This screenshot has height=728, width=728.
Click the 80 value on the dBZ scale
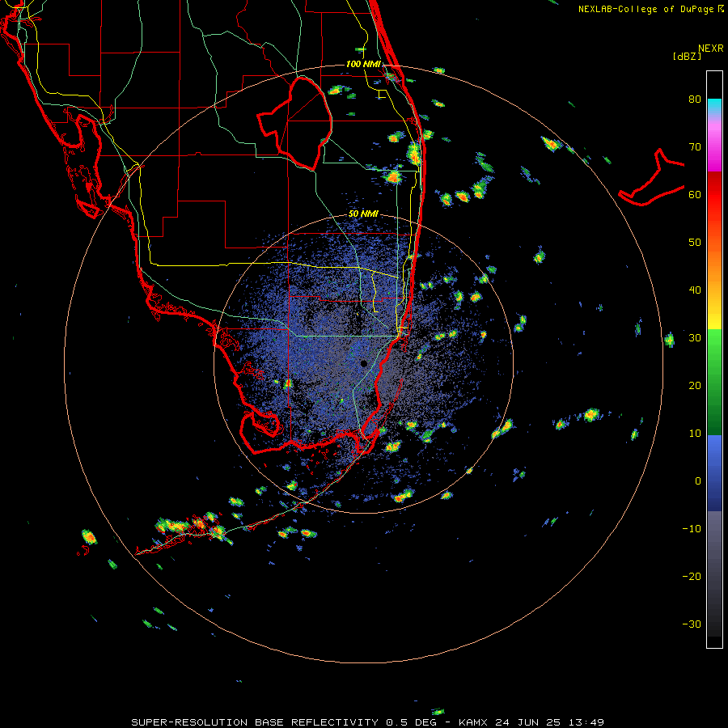695,99
